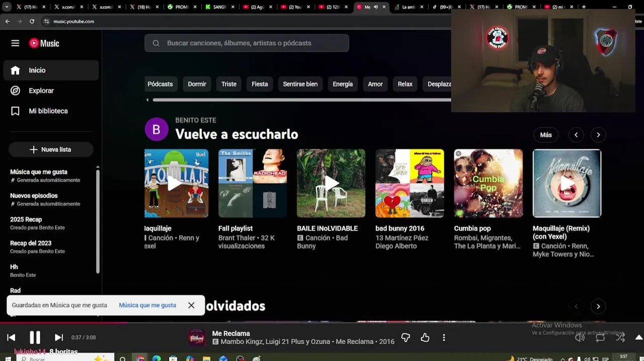Expand the player page arrow
644x361 pixels.
(x=638, y=337)
